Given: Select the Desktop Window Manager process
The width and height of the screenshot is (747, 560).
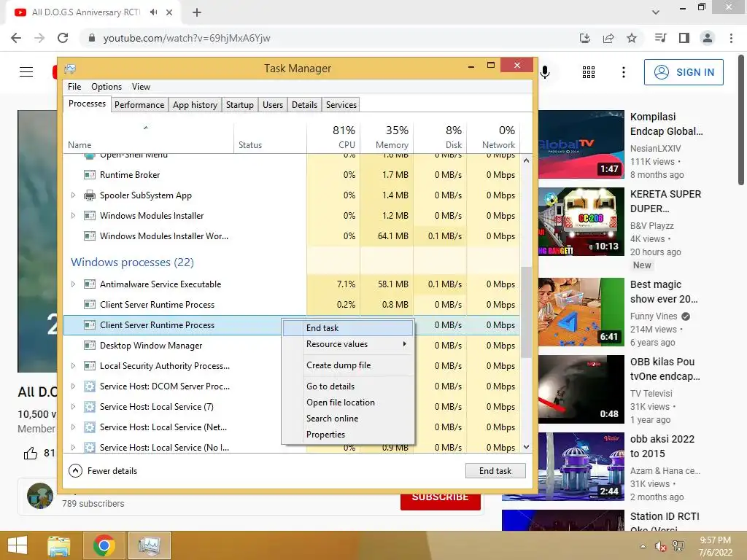Looking at the screenshot, I should [x=171, y=345].
